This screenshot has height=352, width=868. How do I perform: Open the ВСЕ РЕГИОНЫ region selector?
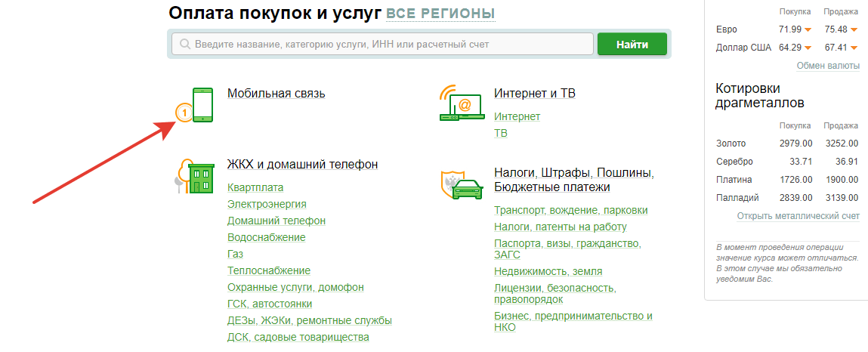(440, 14)
